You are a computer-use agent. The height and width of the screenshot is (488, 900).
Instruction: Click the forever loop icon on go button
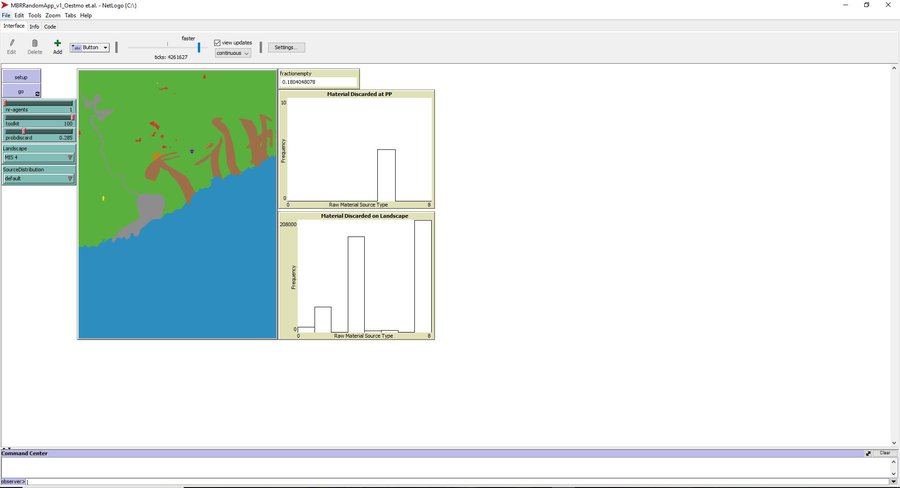pyautogui.click(x=37, y=94)
